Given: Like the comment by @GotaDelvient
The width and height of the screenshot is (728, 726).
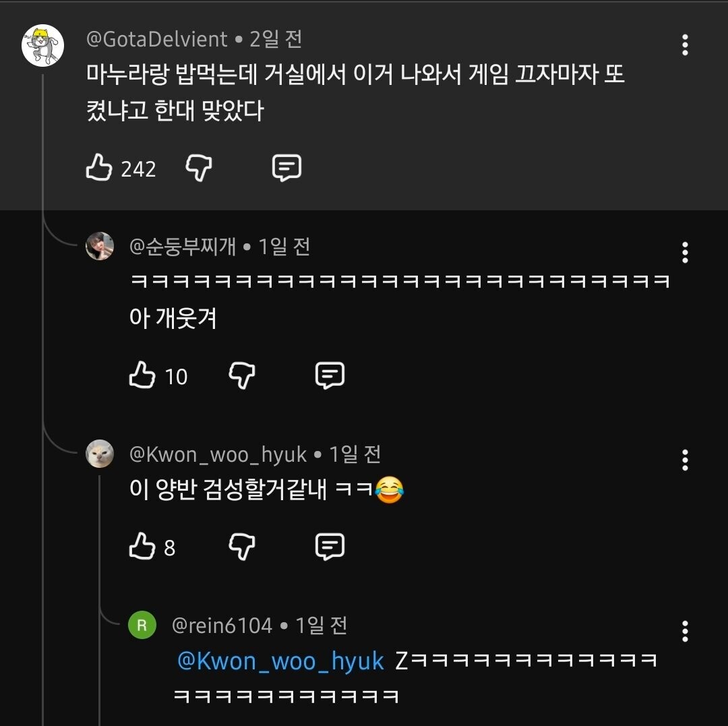Looking at the screenshot, I should [99, 168].
